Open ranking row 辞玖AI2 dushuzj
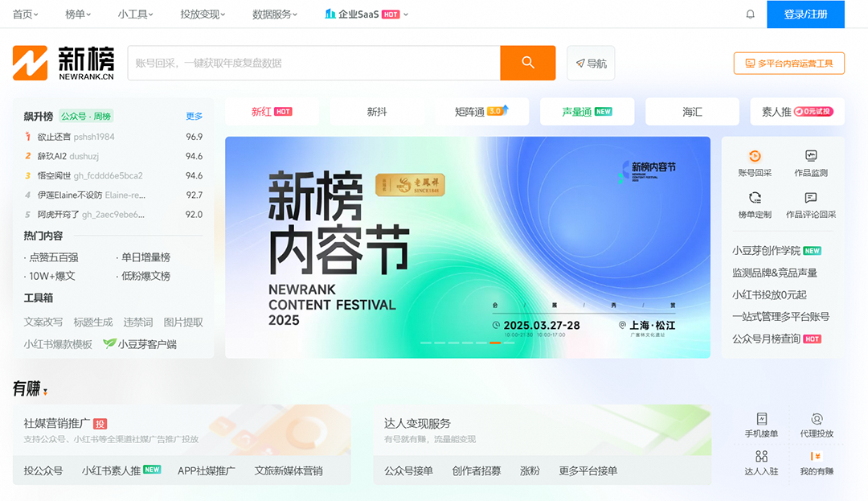Viewport: 868px width, 501px height. pos(113,156)
